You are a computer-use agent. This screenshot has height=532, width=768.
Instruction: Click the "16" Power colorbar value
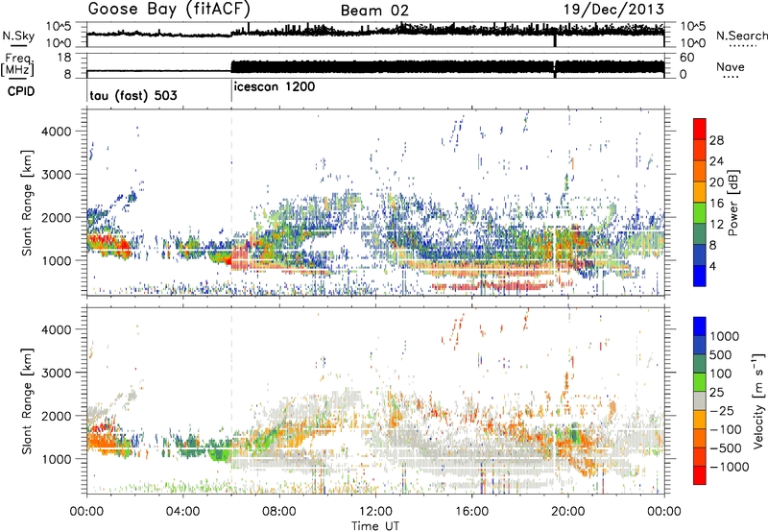coord(716,203)
